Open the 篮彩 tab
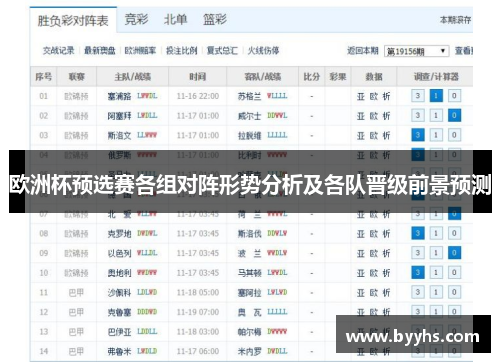The image size is (500, 362). click(215, 20)
